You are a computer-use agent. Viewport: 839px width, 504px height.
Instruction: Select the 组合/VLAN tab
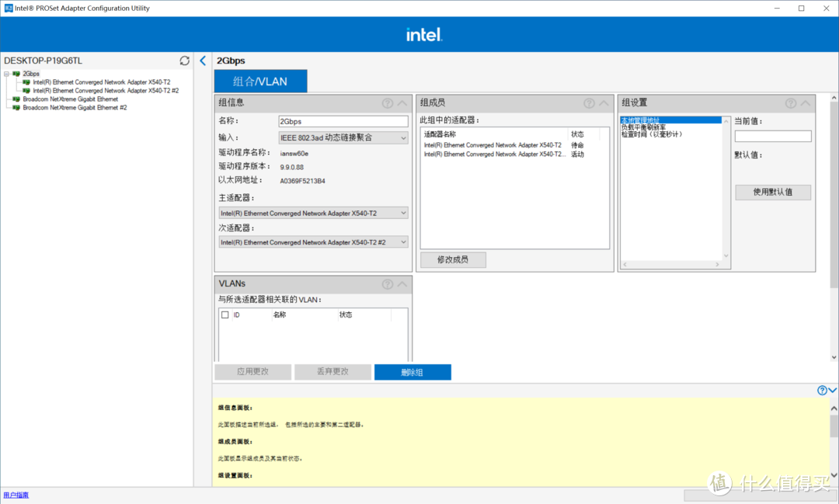tap(260, 80)
